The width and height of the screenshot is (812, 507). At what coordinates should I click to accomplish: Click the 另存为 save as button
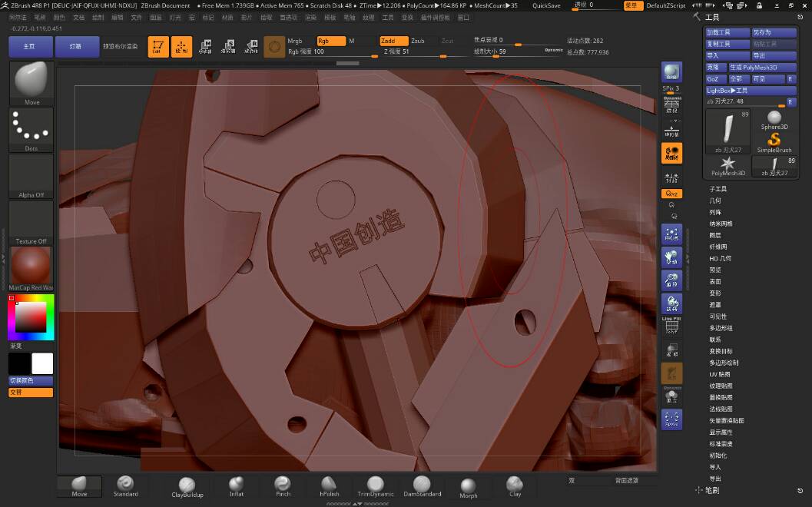(774, 32)
